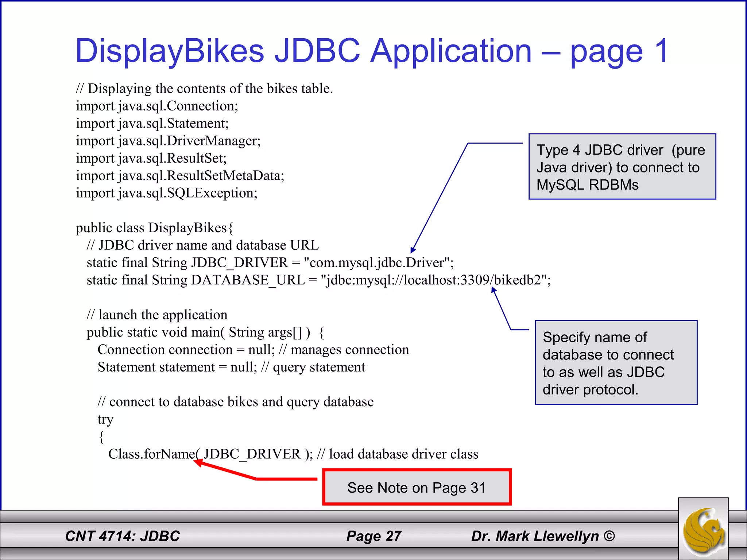Click the 'Connection connection = null;' line
The image size is (747, 560).
click(253, 350)
